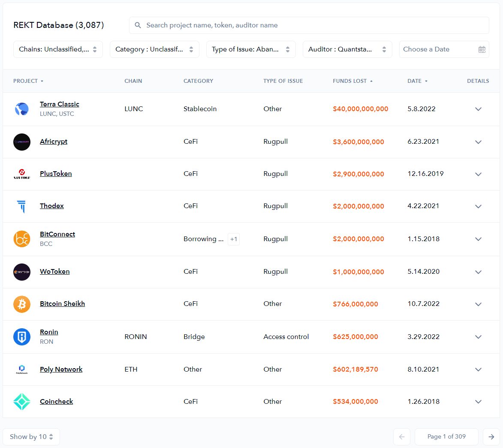Click the Bitcoin Sheikh logo icon
The width and height of the screenshot is (503, 448).
22,304
